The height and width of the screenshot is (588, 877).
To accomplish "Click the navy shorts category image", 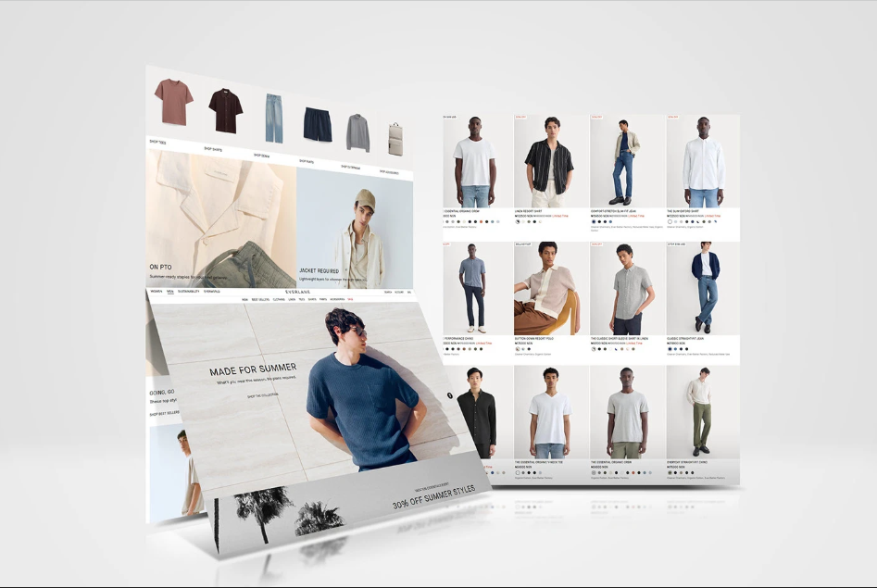I will [x=318, y=124].
